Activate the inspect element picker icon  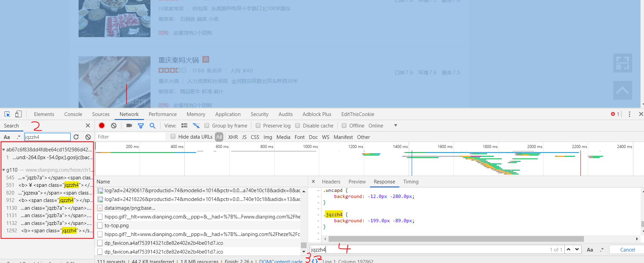[x=7, y=114]
